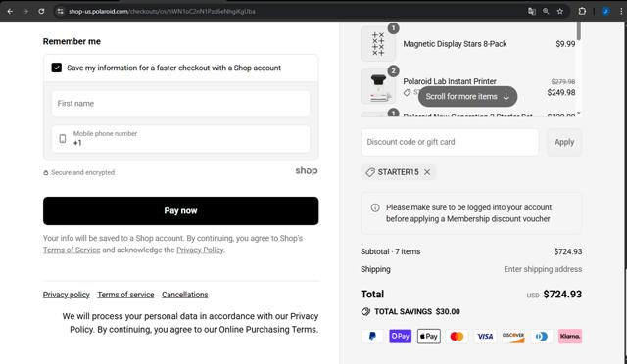Click the PayPal payment icon
This screenshot has height=364, width=627.
point(372,337)
